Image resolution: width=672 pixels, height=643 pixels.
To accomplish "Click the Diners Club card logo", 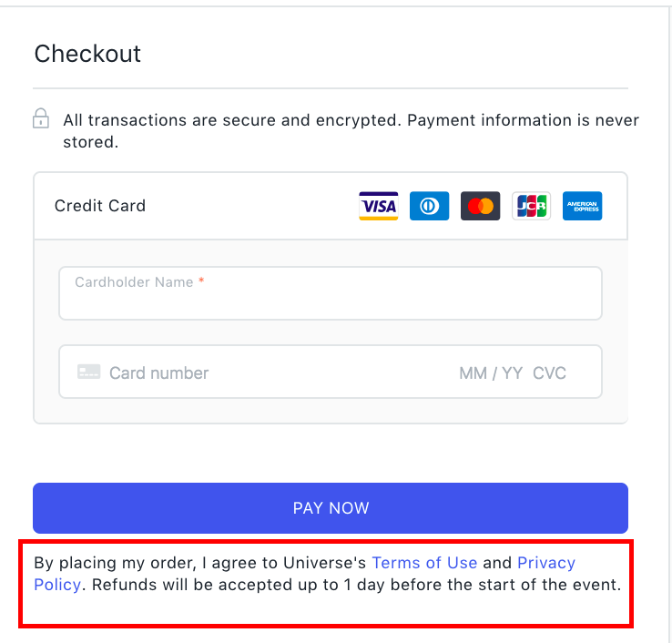I will (429, 206).
